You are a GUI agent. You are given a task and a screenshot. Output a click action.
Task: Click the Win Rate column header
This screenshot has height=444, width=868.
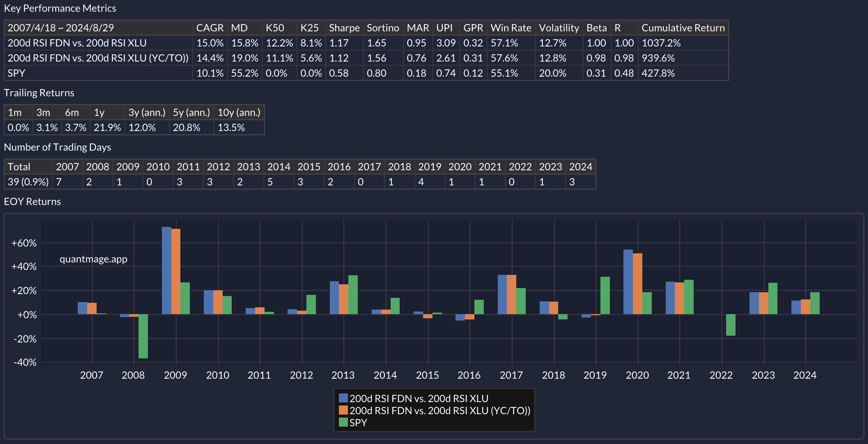(511, 28)
